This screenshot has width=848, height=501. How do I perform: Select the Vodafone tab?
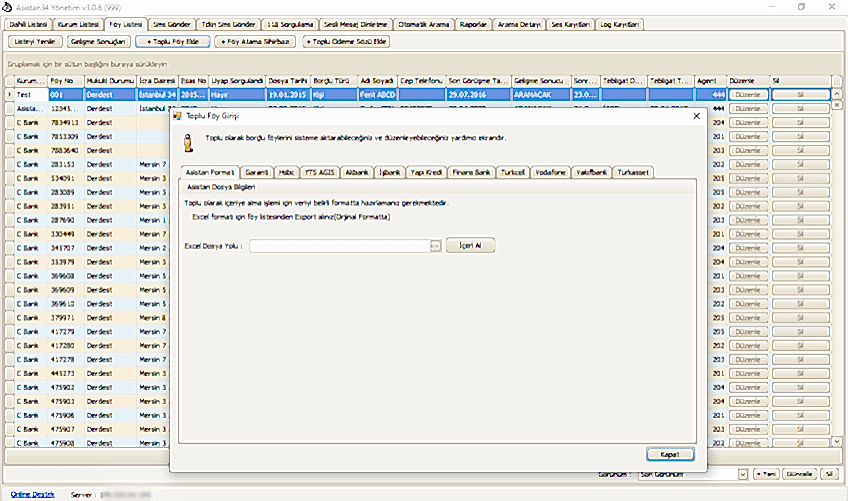[551, 172]
